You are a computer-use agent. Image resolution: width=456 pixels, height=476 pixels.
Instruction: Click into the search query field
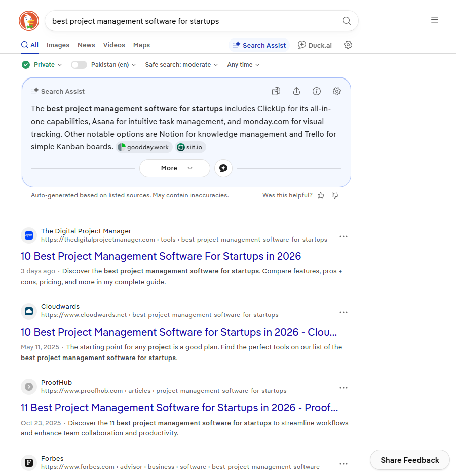pos(195,21)
